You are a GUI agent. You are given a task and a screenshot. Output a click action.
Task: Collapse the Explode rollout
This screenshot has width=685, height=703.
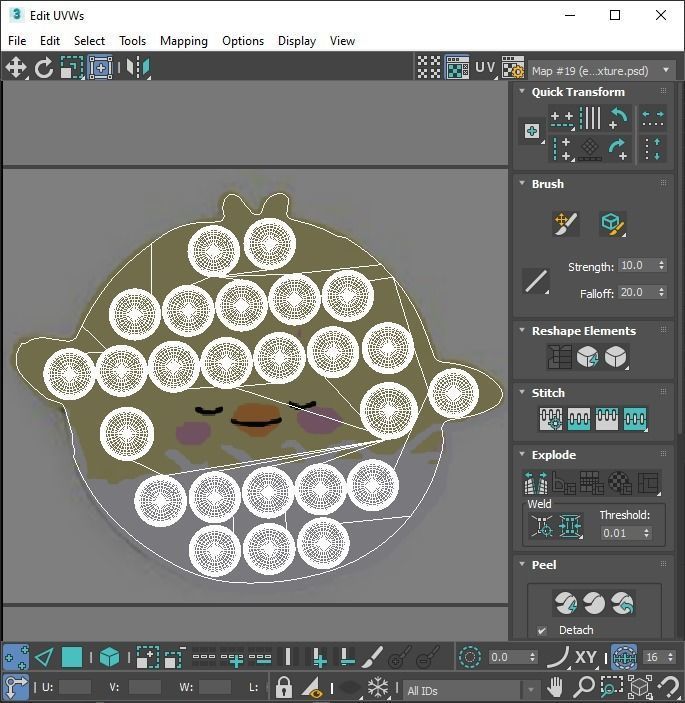pyautogui.click(x=522, y=454)
